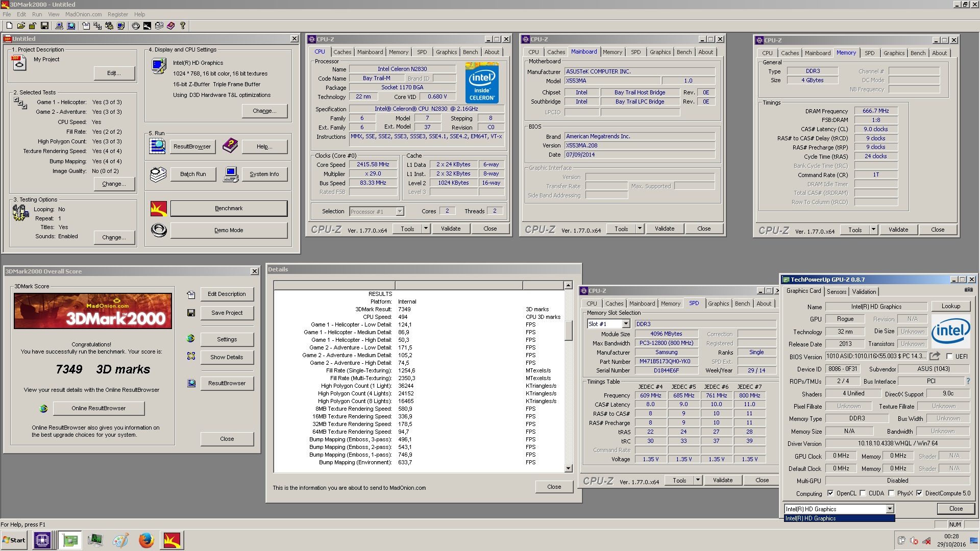Click the Start button
The width and height of the screenshot is (980, 551).
[x=14, y=540]
